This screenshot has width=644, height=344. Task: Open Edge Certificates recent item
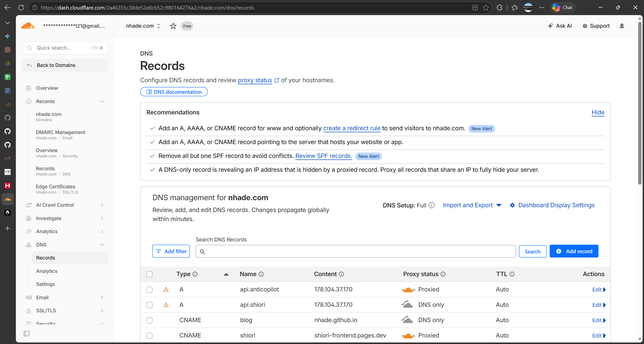(x=57, y=189)
